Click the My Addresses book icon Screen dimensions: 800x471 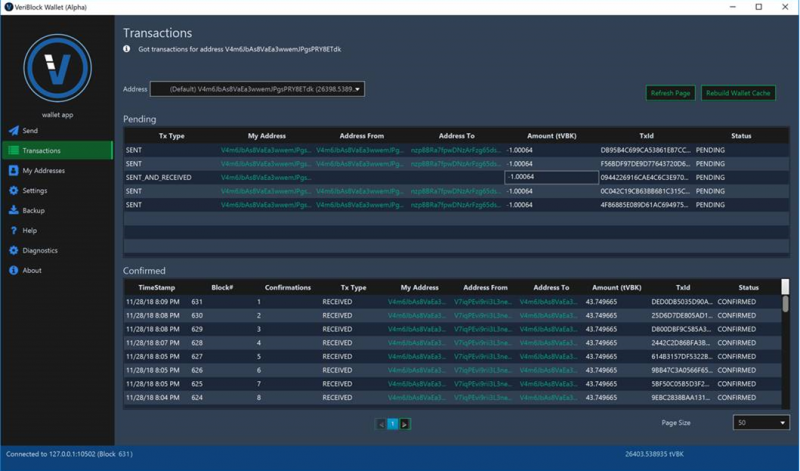coord(14,170)
